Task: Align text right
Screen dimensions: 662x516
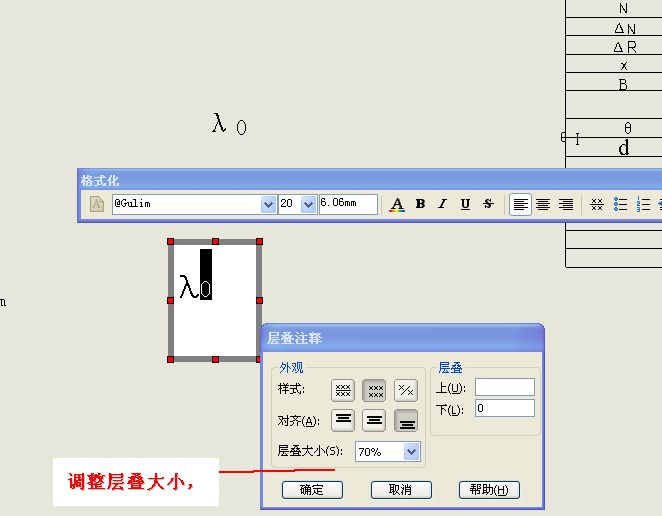Action: click(566, 204)
